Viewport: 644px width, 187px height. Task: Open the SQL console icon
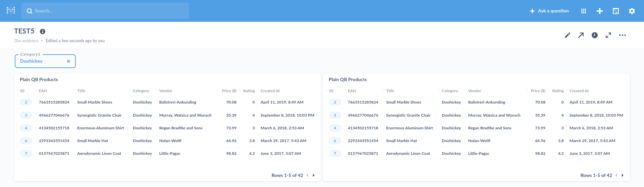pos(616,11)
